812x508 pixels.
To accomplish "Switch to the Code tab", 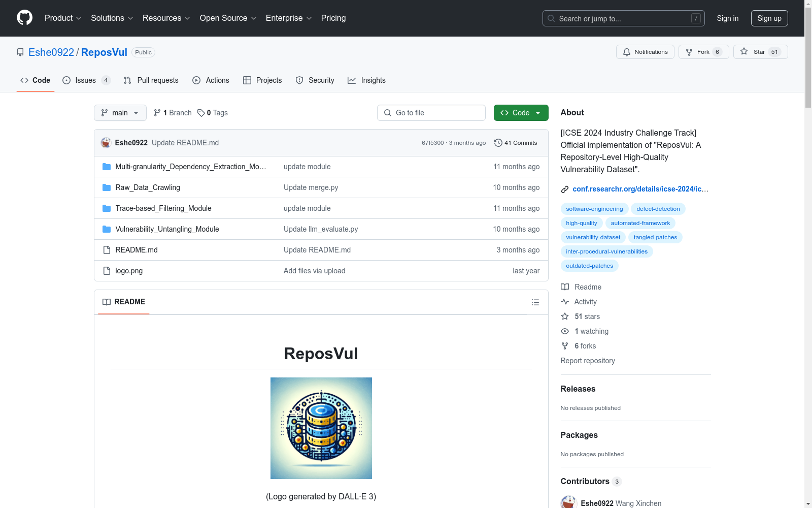I will pos(36,80).
